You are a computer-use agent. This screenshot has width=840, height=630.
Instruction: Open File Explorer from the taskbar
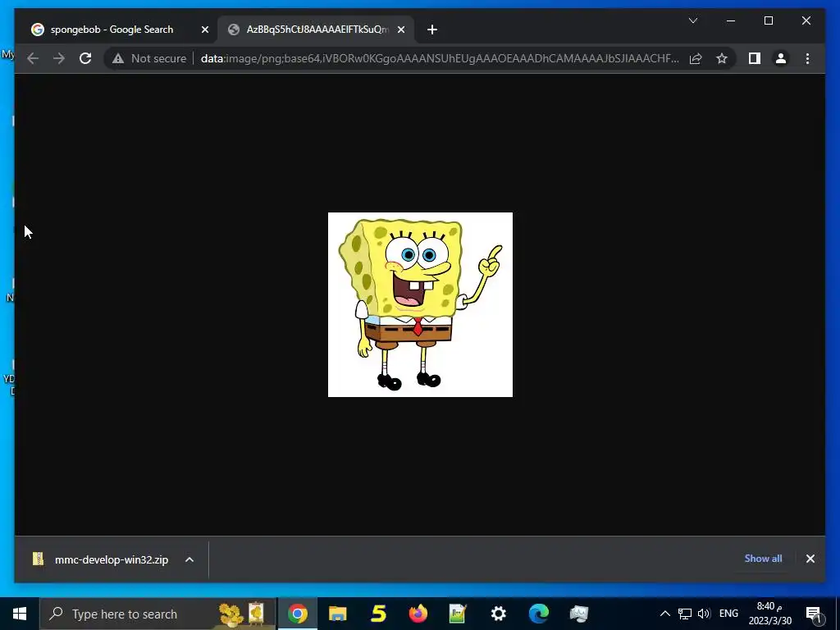pyautogui.click(x=337, y=614)
